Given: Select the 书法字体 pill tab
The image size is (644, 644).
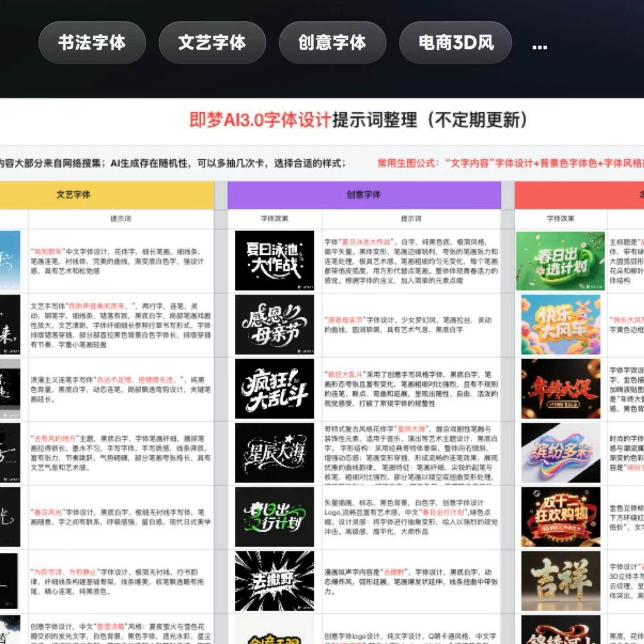Looking at the screenshot, I should point(92,43).
